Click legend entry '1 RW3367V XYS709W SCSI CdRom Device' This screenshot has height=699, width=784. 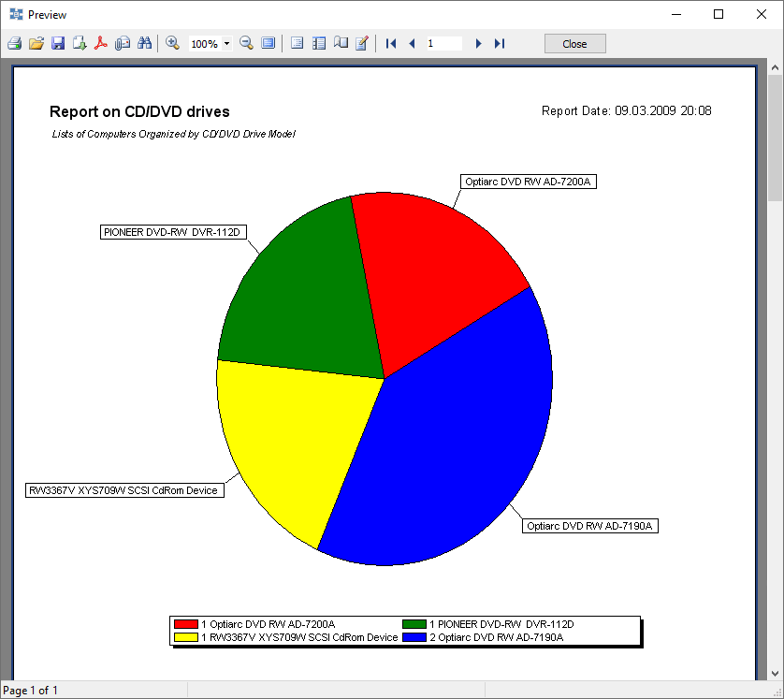tap(299, 637)
